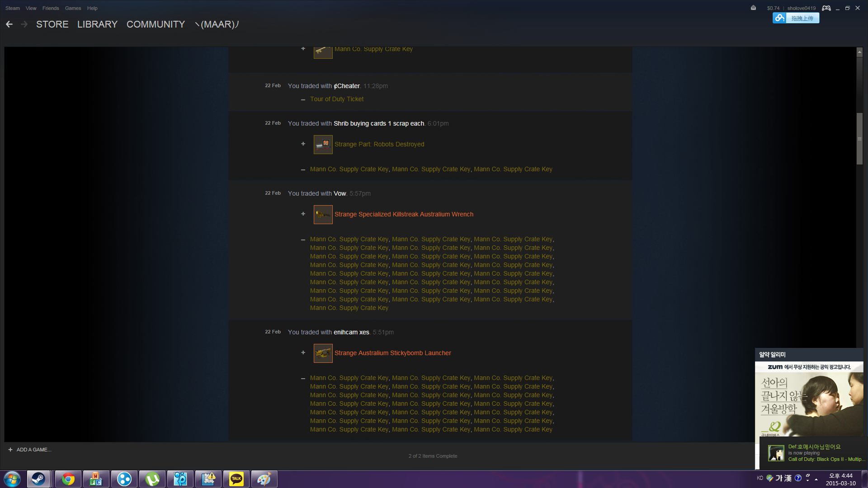Open the inbox notification envelope icon
The width and height of the screenshot is (868, 488).
(x=753, y=8)
